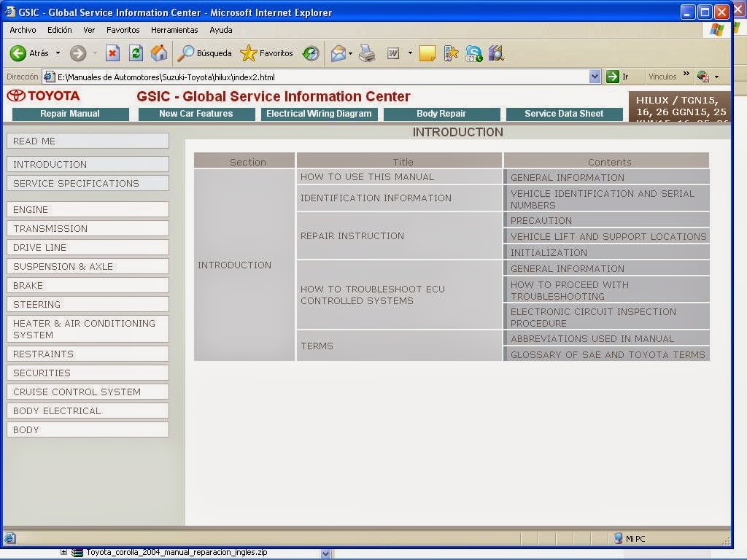Open dropdown arrow next to add-on icon
Image resolution: width=747 pixels, height=560 pixels.
coord(716,77)
